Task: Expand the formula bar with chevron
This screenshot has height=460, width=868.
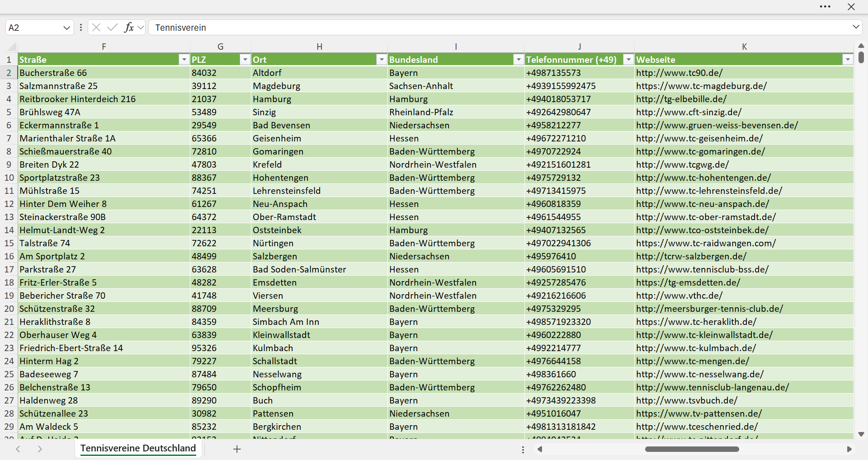Action: 856,27
